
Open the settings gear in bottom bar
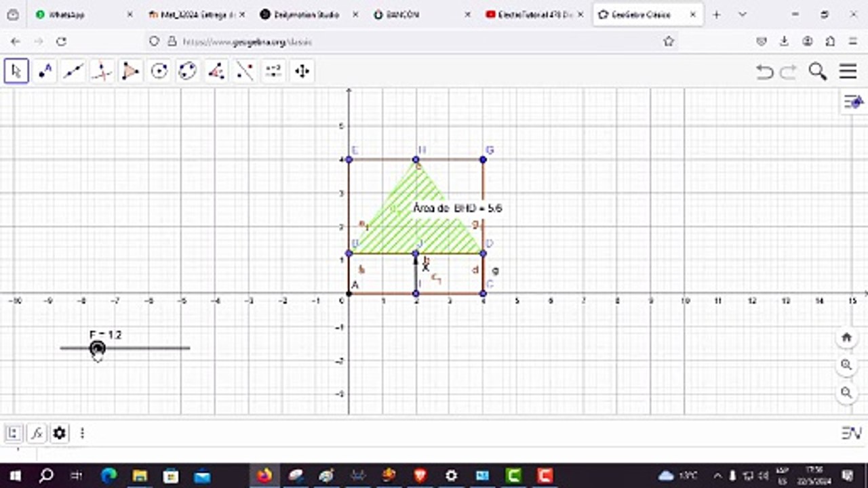60,432
